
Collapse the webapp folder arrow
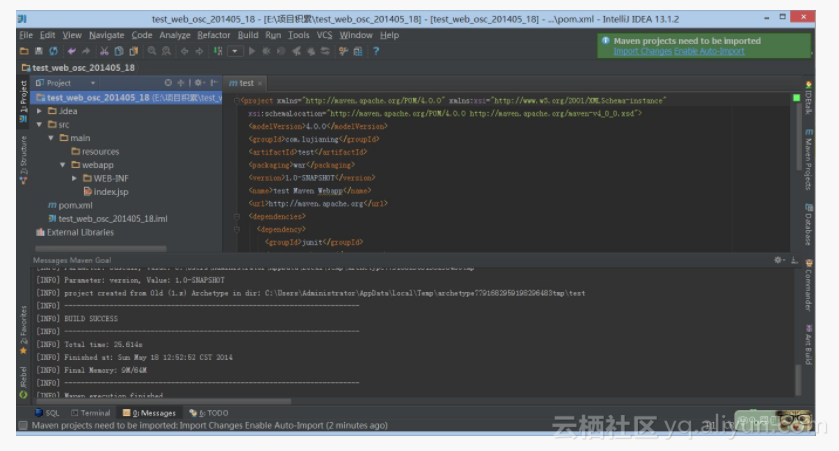[x=63, y=165]
